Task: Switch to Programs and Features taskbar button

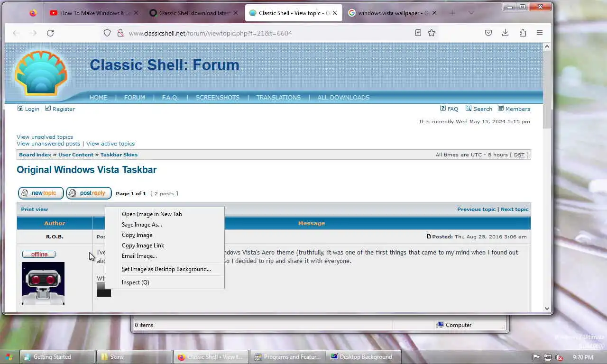Action: (x=287, y=357)
